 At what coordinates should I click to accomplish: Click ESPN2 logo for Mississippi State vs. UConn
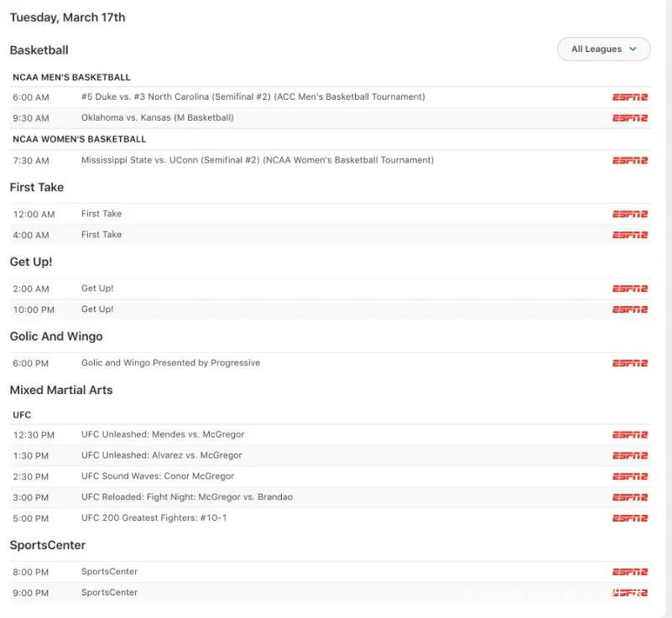coord(630,160)
